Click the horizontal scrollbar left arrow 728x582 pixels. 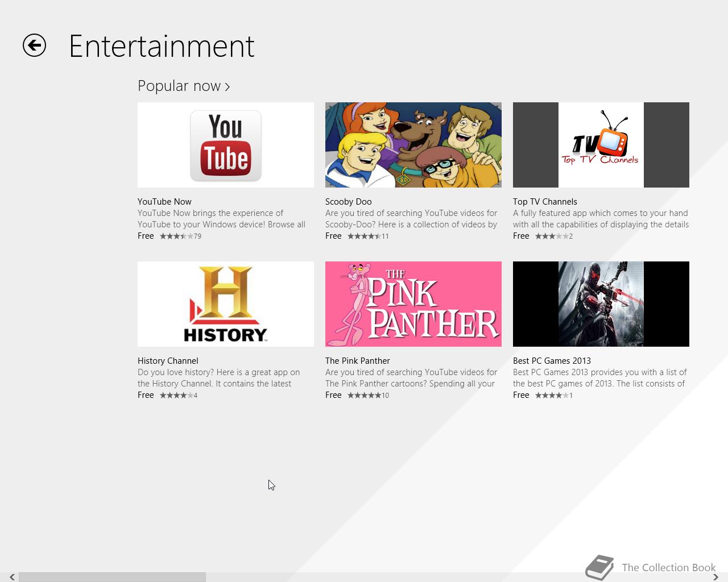tap(12, 577)
